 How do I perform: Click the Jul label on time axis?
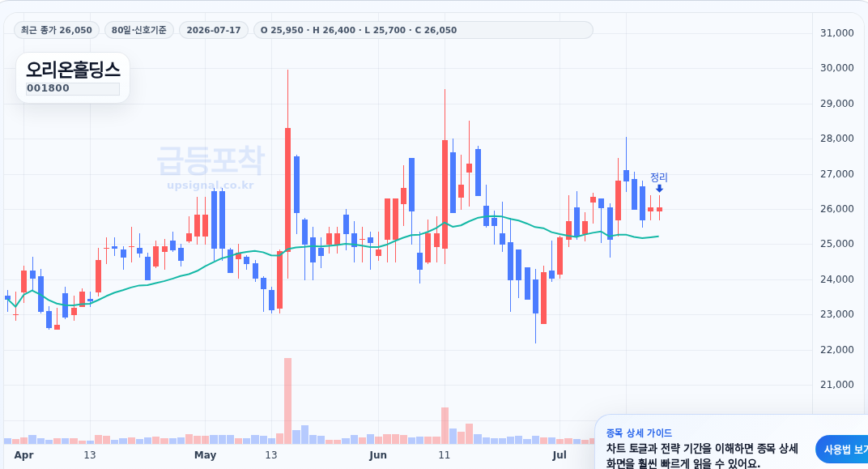click(x=560, y=455)
